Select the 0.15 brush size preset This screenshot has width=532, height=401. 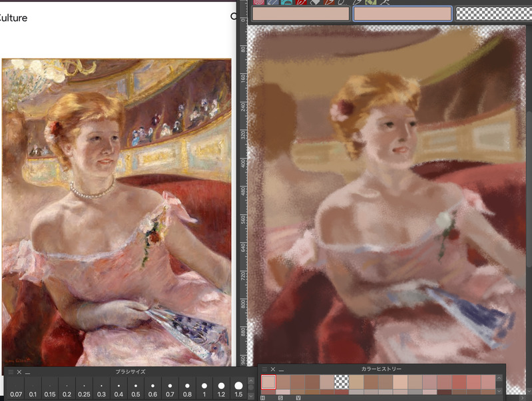click(50, 388)
